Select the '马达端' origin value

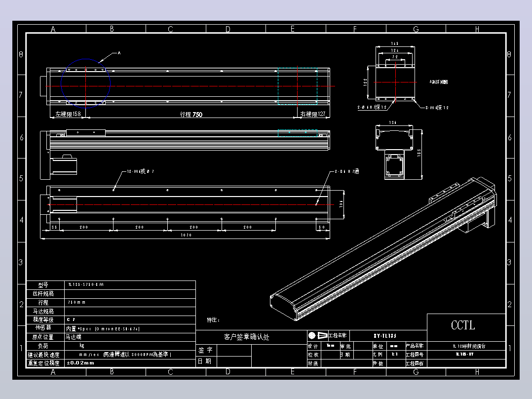point(73,337)
